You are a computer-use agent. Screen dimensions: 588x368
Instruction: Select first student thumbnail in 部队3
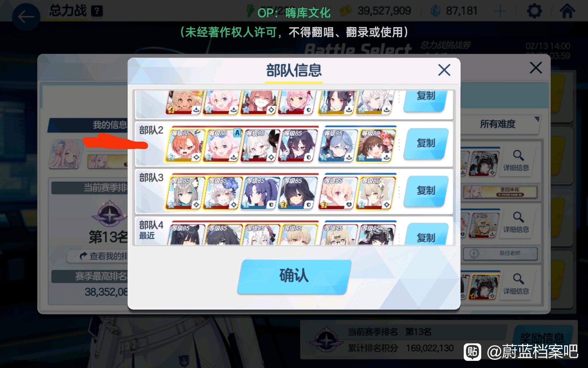pos(185,193)
